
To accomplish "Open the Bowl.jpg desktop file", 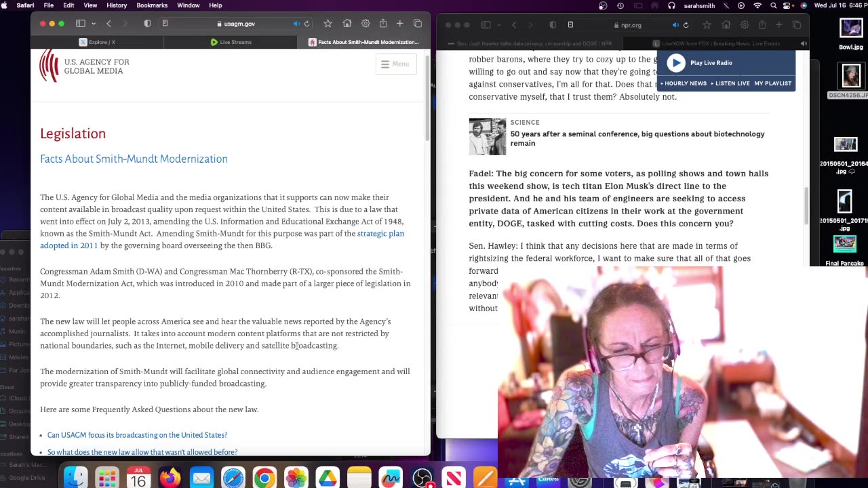I will pos(851,34).
